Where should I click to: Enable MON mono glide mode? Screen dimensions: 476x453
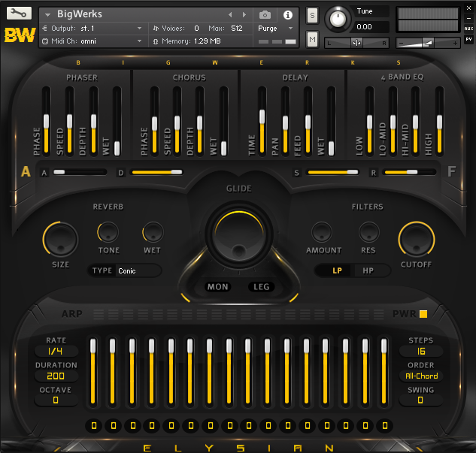(x=217, y=286)
